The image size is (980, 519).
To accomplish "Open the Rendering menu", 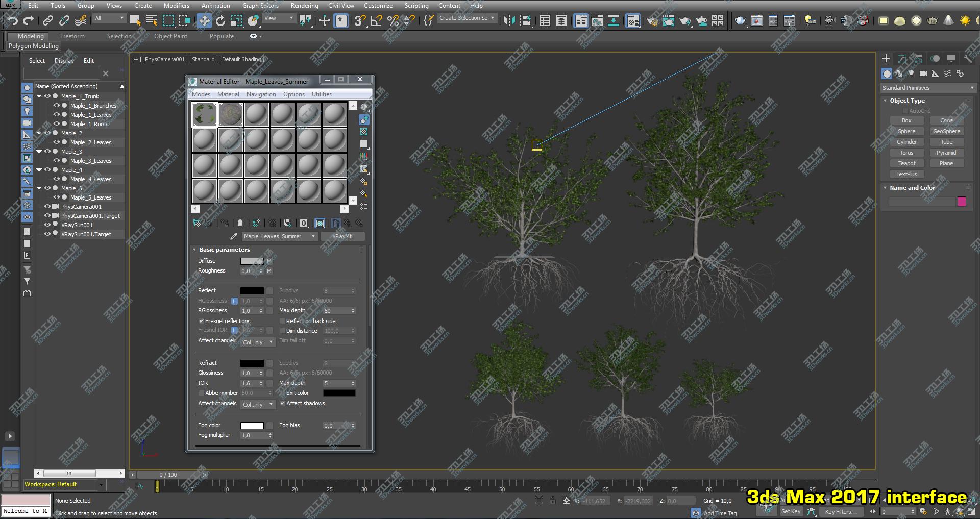I will [x=304, y=6].
